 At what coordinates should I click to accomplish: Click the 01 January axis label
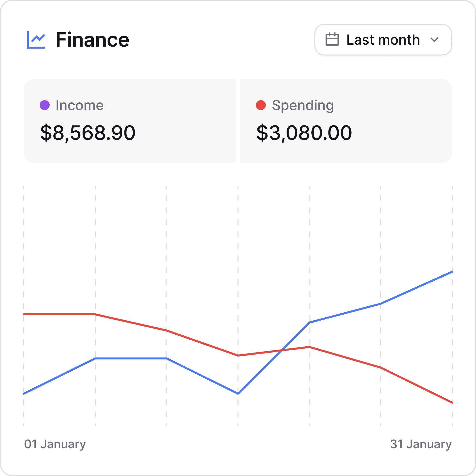(55, 444)
